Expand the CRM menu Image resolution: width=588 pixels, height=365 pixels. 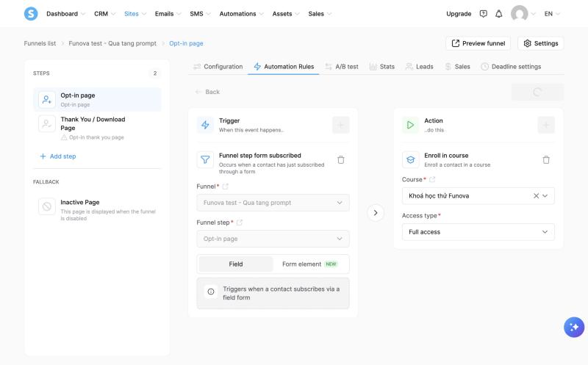click(104, 14)
